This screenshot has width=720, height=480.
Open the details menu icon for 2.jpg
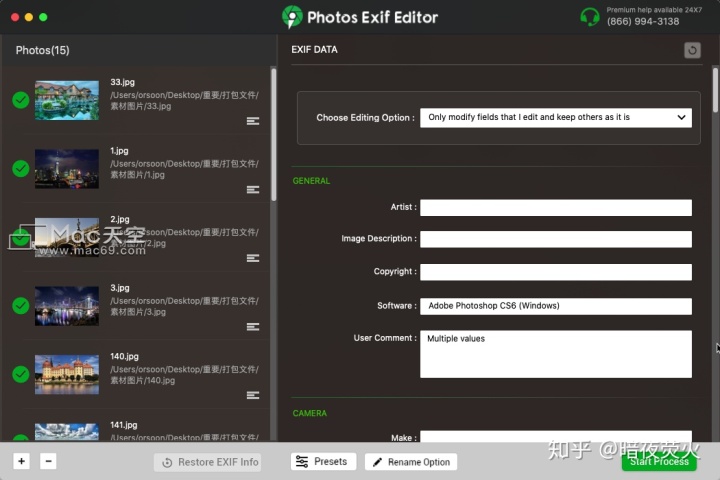(x=253, y=258)
